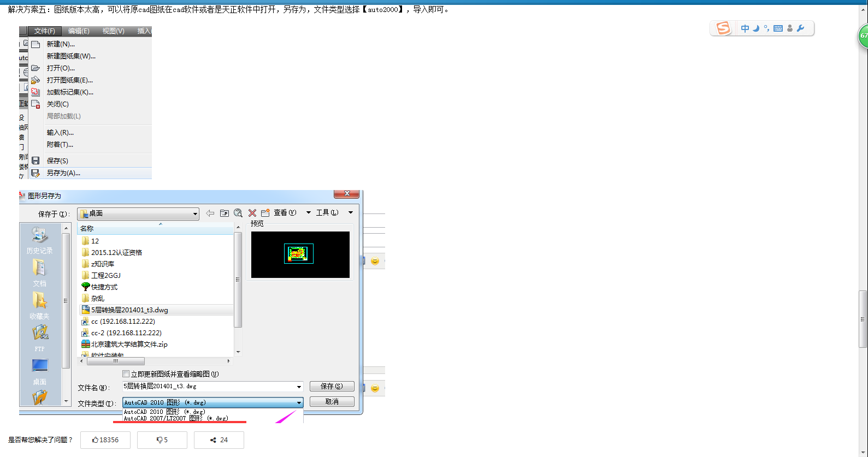Click the up-one-level folder icon
The height and width of the screenshot is (457, 868).
(x=225, y=213)
